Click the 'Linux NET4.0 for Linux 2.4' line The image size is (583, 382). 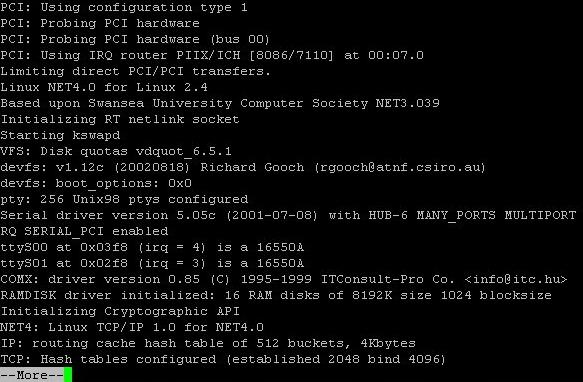[x=104, y=87]
